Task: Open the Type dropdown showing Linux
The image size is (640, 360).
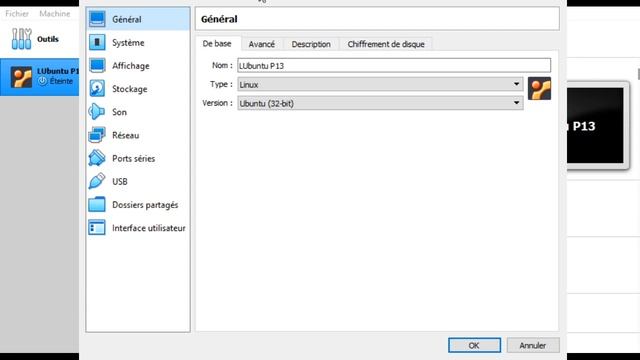Action: [380, 84]
